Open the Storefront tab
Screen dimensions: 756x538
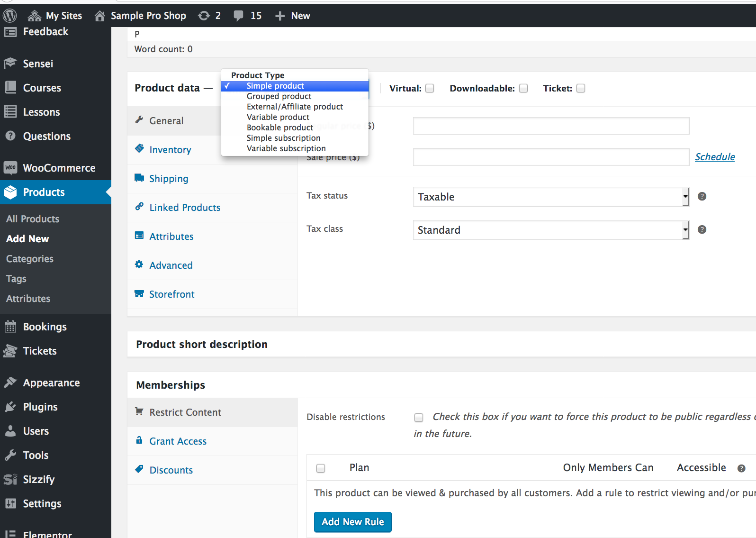click(x=212, y=294)
